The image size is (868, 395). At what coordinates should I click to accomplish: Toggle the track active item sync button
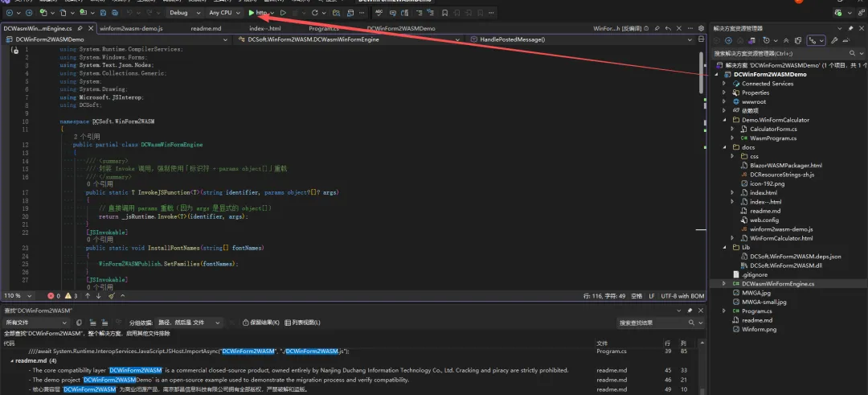(x=817, y=40)
